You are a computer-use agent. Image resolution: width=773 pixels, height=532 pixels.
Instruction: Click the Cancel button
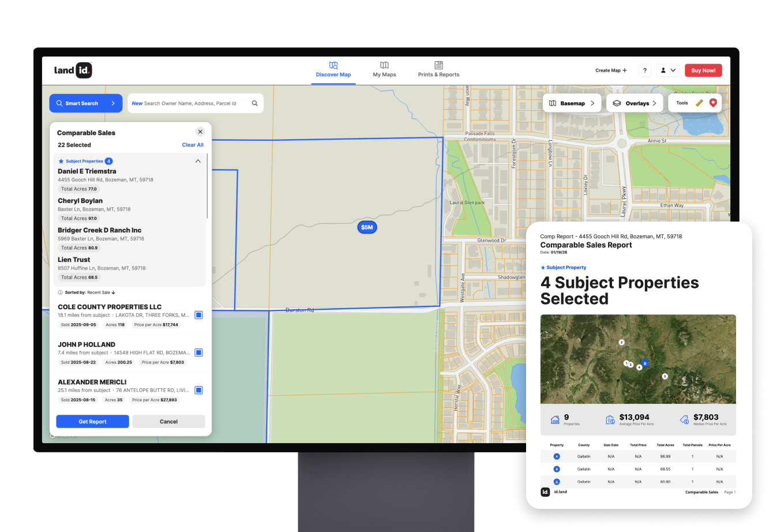point(168,422)
